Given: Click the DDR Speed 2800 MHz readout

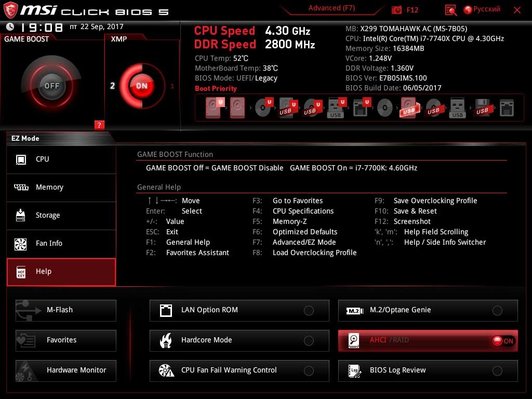Looking at the screenshot, I should 255,45.
